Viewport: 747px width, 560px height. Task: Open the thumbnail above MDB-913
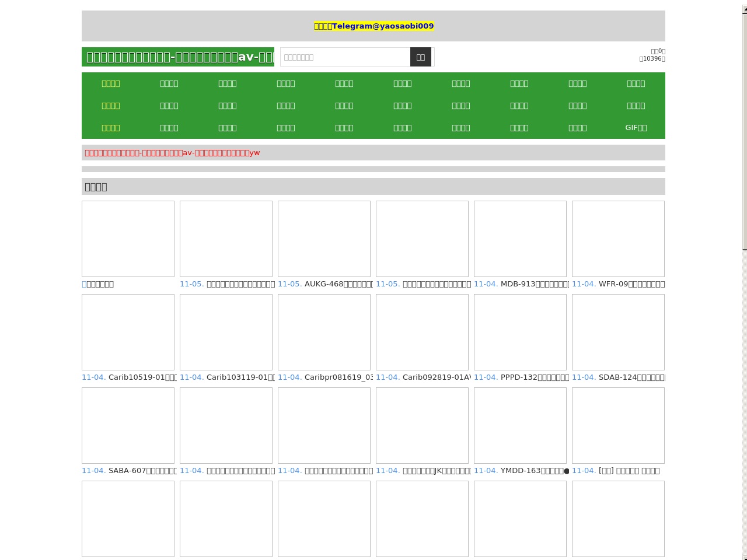tap(520, 239)
